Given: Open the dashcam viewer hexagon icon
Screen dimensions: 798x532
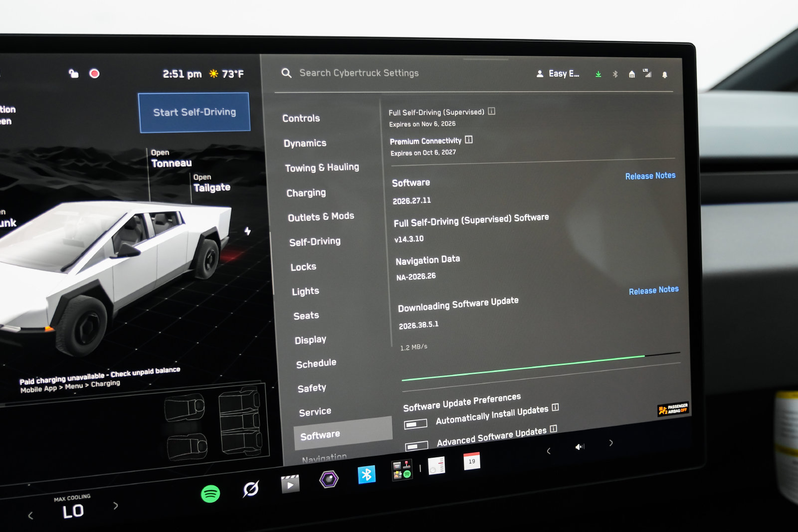Looking at the screenshot, I should click(x=329, y=479).
